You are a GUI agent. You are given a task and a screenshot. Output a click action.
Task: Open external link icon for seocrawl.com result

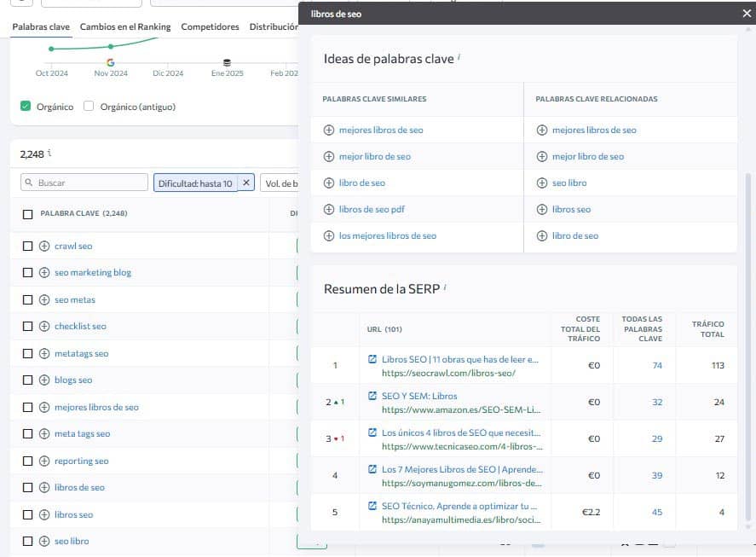pos(372,359)
